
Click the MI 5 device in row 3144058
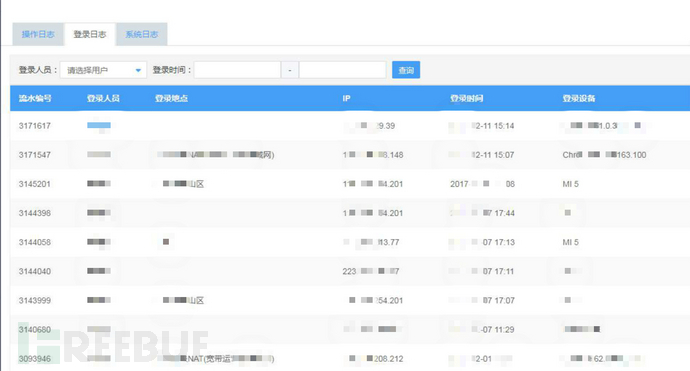[570, 242]
